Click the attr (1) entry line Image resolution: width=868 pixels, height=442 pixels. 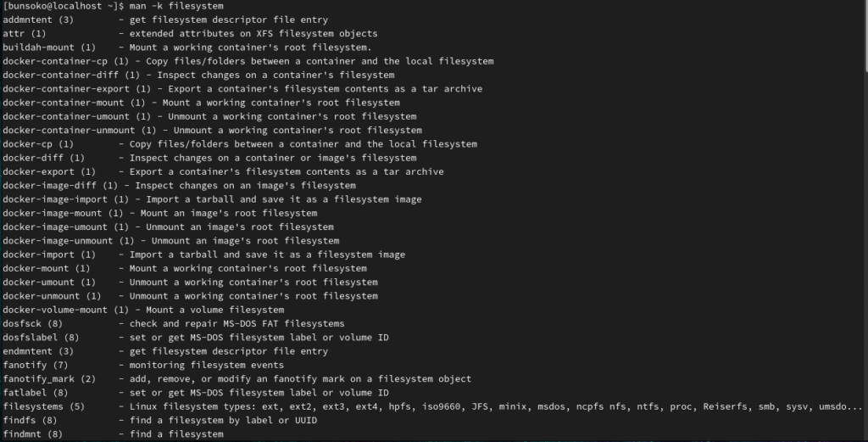coord(191,34)
